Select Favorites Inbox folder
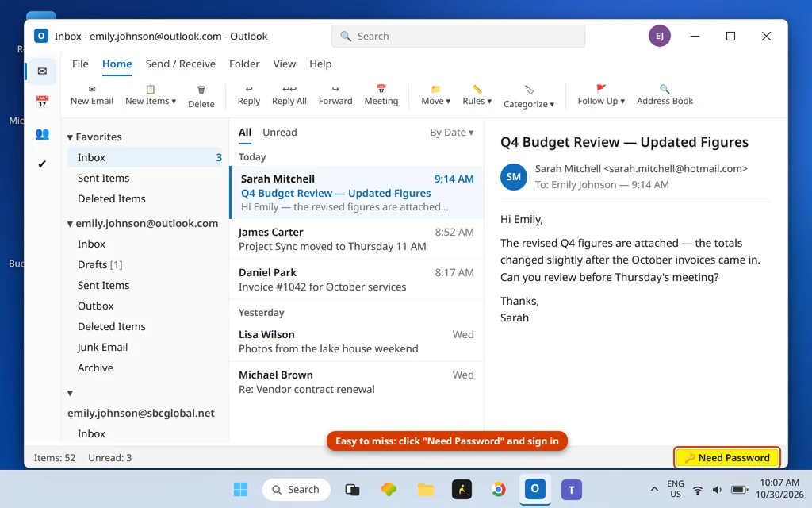 [x=145, y=157]
